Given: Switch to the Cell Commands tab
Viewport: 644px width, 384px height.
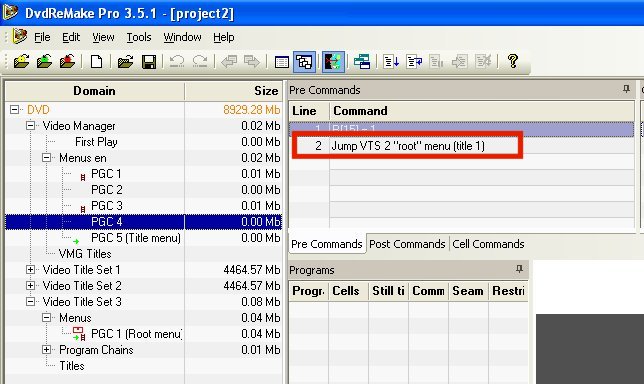Looking at the screenshot, I should point(488,244).
